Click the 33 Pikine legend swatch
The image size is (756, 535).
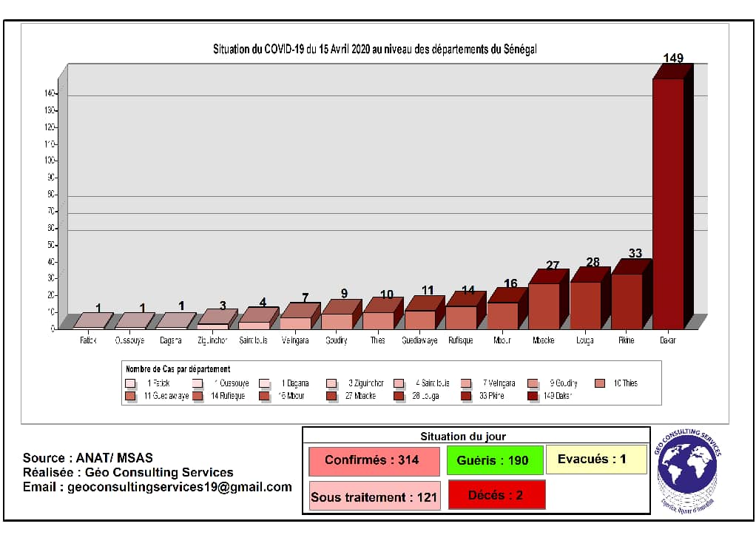(x=466, y=396)
